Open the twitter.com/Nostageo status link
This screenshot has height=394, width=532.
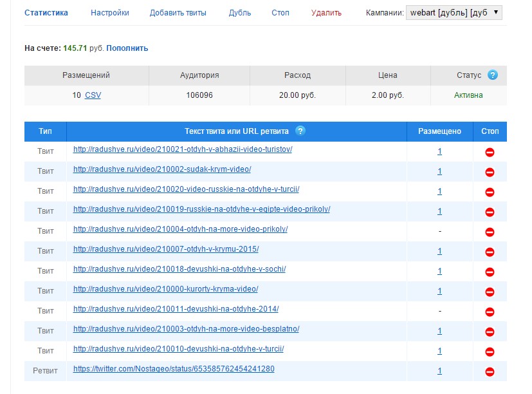coord(174,369)
